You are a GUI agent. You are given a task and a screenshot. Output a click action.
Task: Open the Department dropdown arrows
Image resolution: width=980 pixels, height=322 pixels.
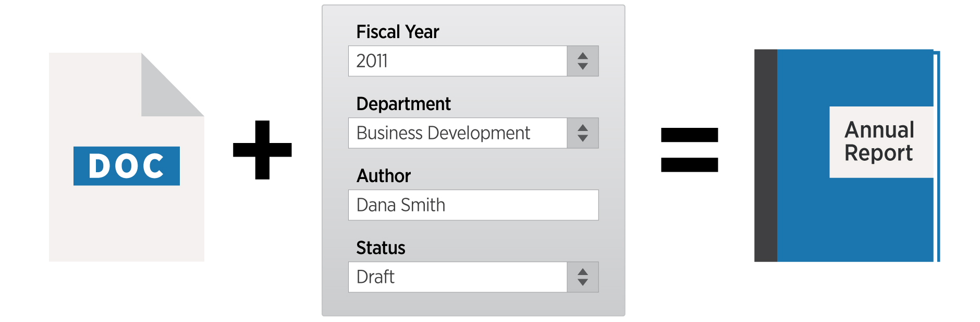point(583,133)
